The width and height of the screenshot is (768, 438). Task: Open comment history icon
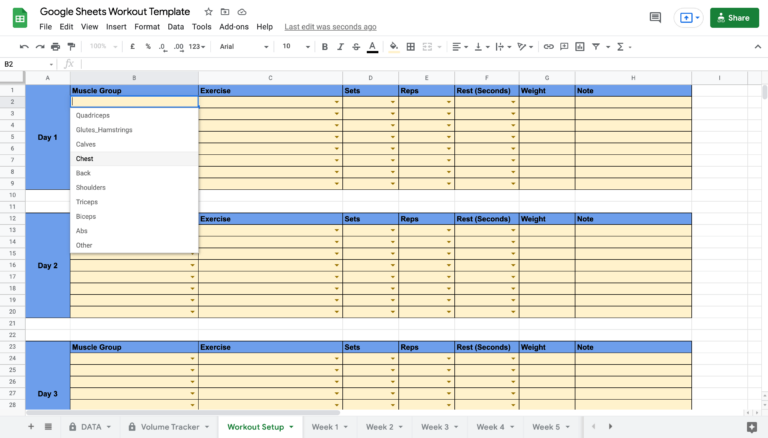pyautogui.click(x=655, y=18)
